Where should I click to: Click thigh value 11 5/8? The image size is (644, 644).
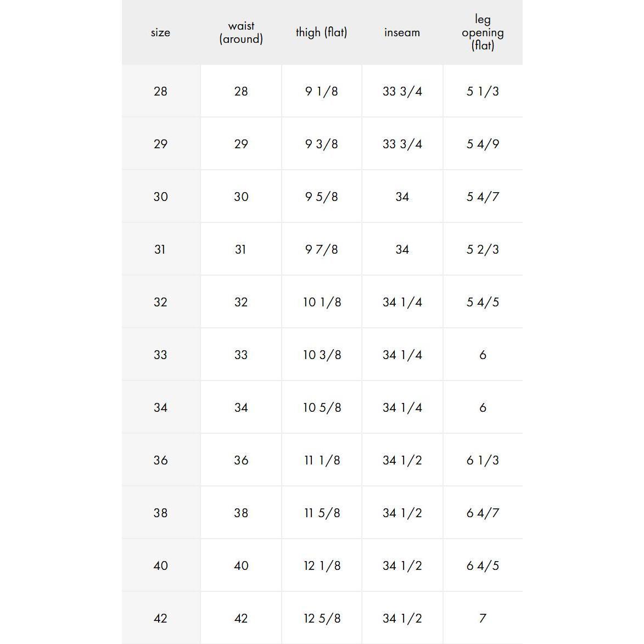(321, 513)
